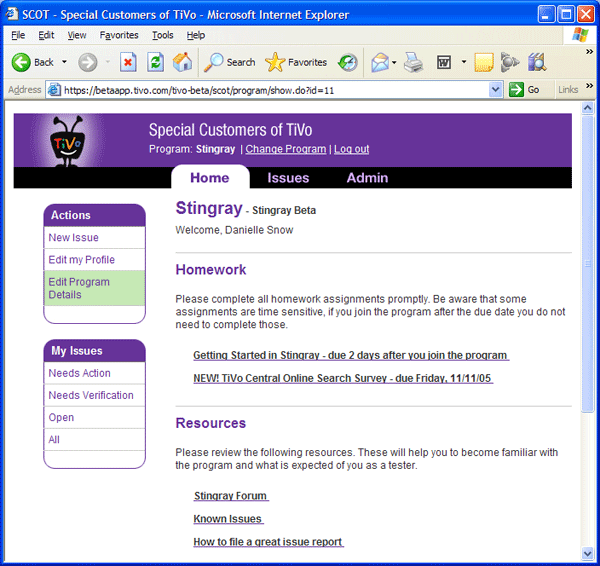
Task: Open the Favorites menu
Action: click(119, 35)
